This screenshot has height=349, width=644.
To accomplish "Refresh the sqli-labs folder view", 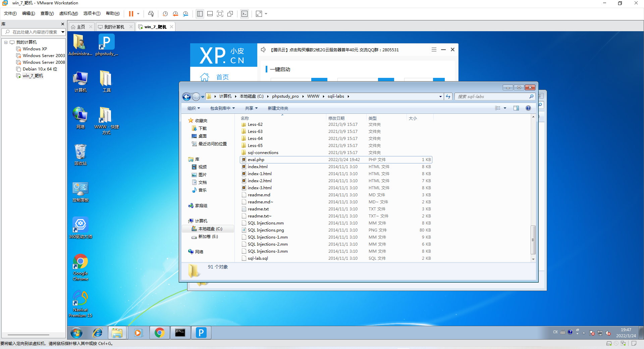I will [448, 96].
